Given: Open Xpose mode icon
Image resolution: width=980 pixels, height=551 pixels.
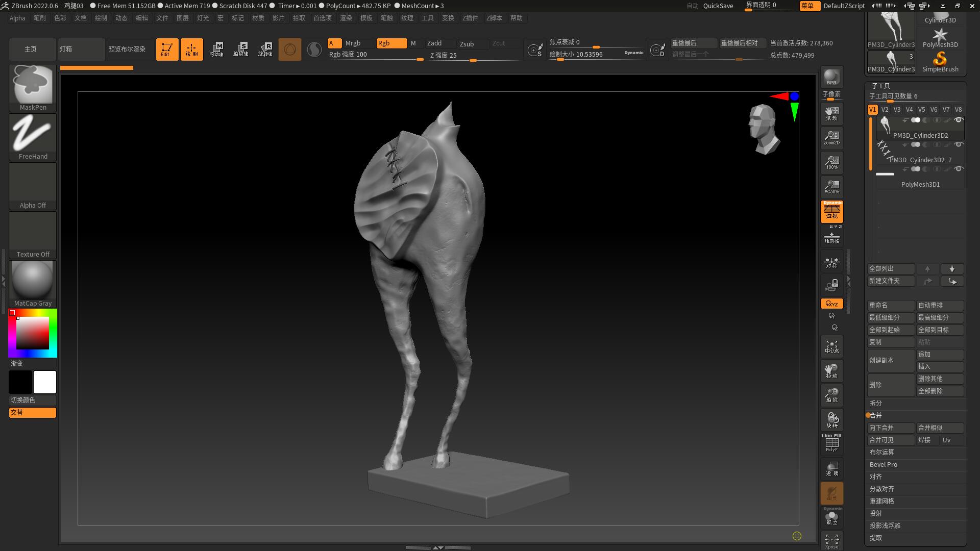Looking at the screenshot, I should pyautogui.click(x=831, y=540).
